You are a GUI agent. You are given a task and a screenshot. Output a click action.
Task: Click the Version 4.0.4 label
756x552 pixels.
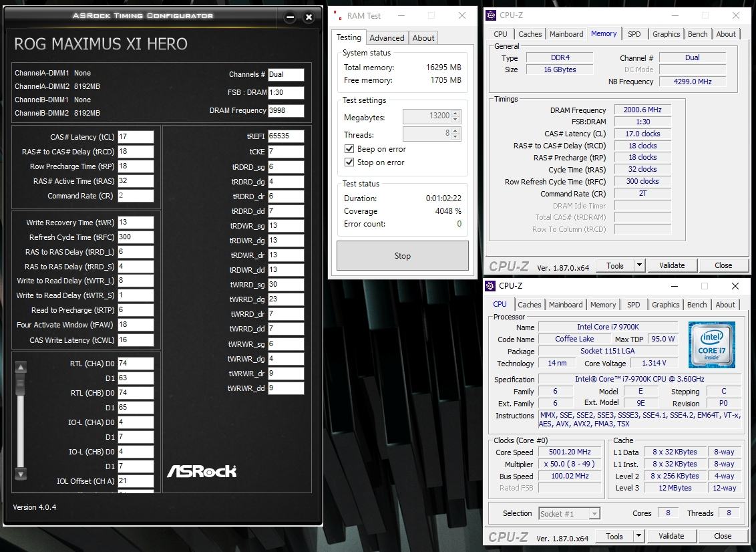click(35, 507)
